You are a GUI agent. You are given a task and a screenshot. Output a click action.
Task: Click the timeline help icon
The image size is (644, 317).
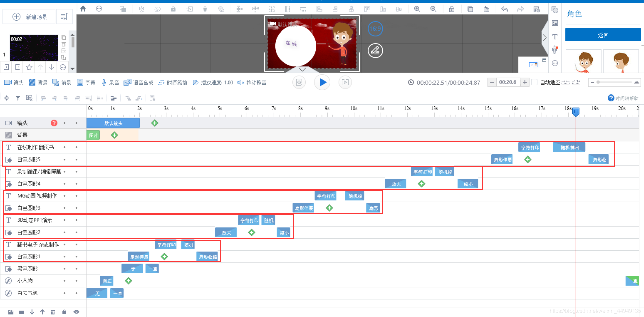coord(611,98)
